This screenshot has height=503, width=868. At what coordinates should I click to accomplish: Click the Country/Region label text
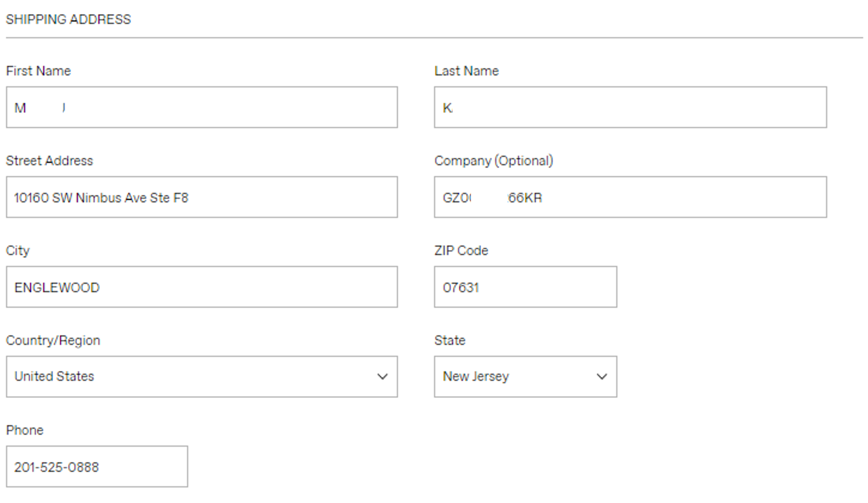[x=53, y=341]
